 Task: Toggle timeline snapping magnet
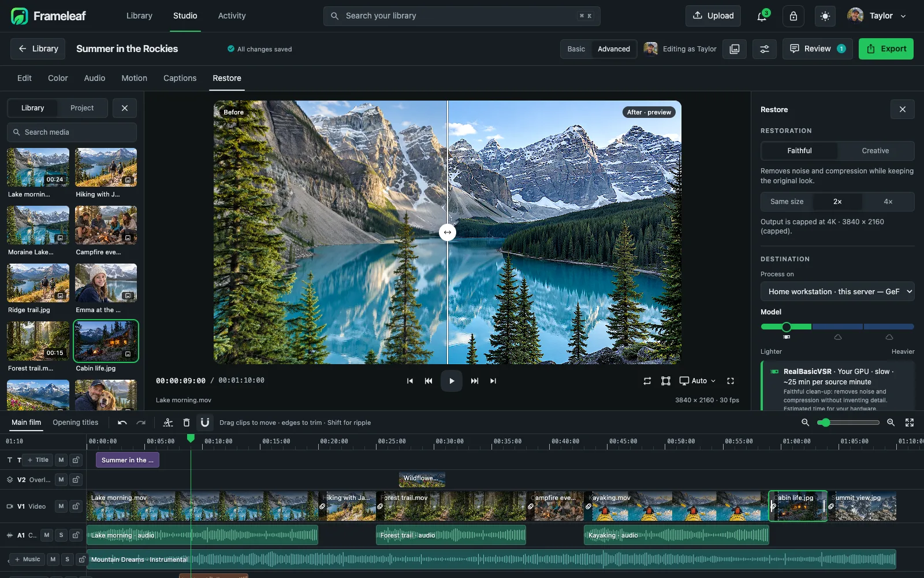pyautogui.click(x=205, y=423)
